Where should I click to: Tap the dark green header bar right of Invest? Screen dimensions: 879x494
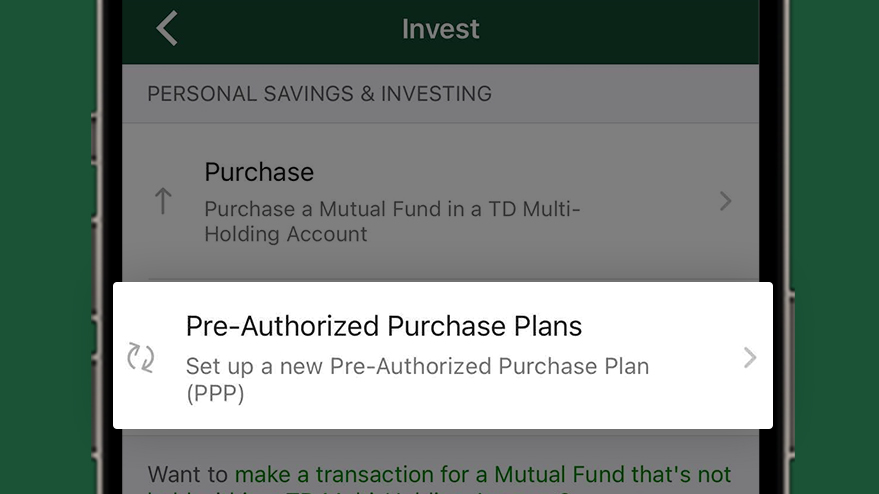click(617, 29)
